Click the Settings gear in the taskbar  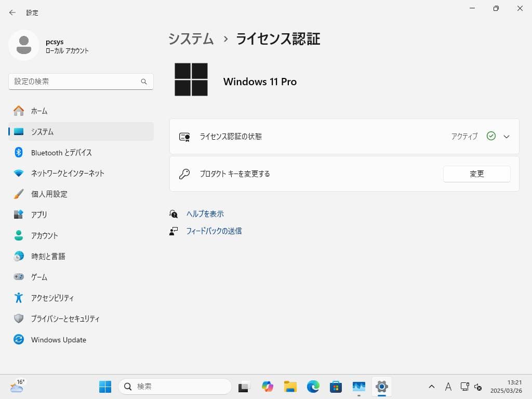click(381, 387)
